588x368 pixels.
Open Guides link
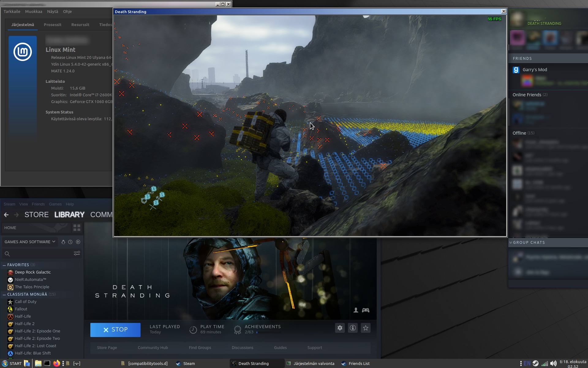pyautogui.click(x=281, y=347)
